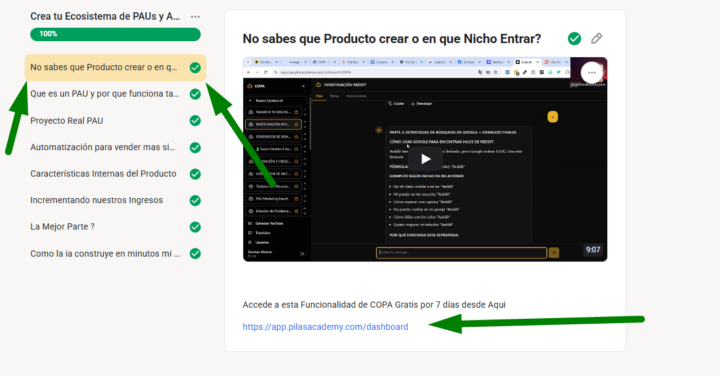Toggle completion check for "Automatización para vender" lesson

coord(195,147)
